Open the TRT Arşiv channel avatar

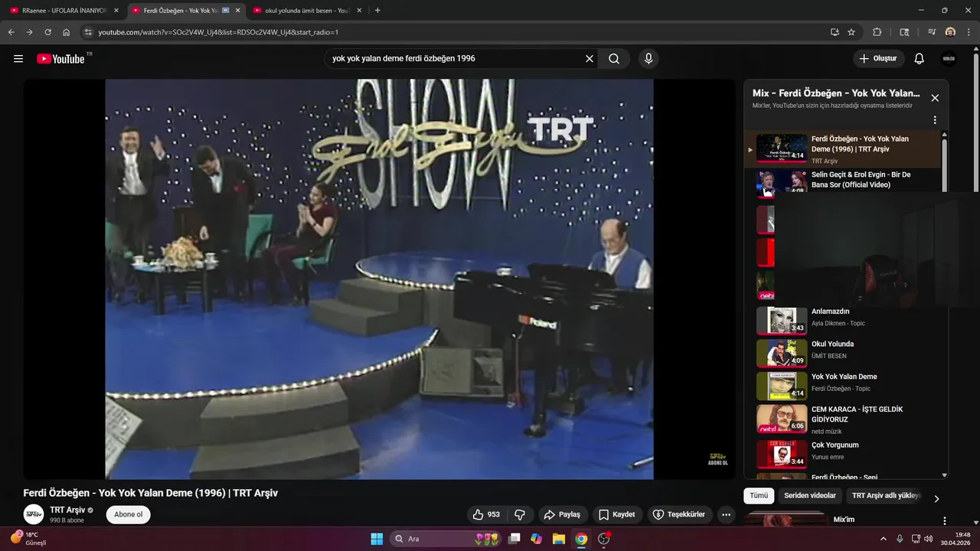34,514
